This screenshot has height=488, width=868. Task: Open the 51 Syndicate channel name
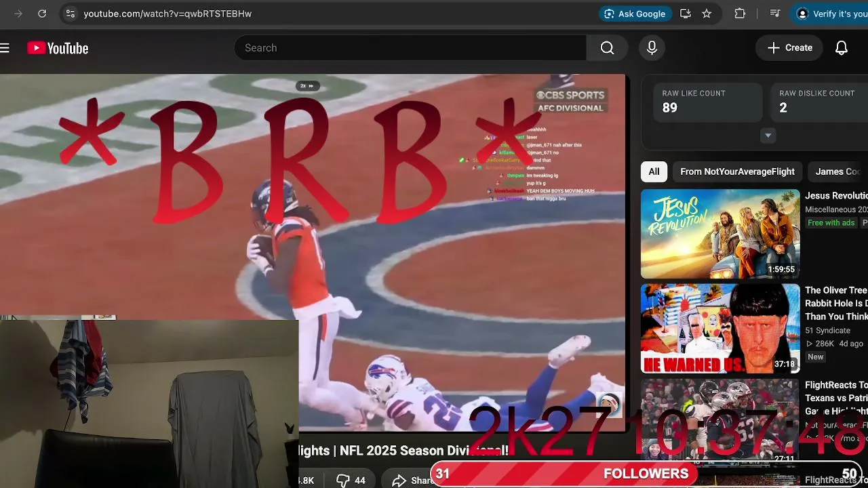(827, 330)
